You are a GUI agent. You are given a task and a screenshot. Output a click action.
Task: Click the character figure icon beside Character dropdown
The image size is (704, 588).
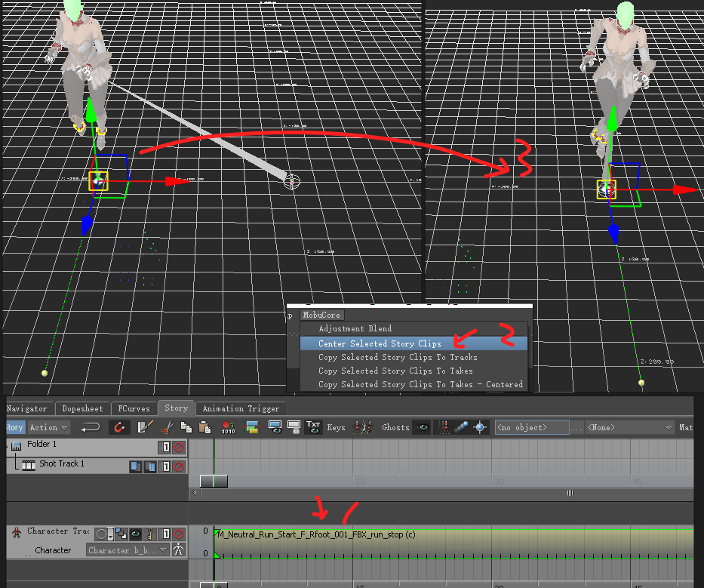click(x=179, y=550)
